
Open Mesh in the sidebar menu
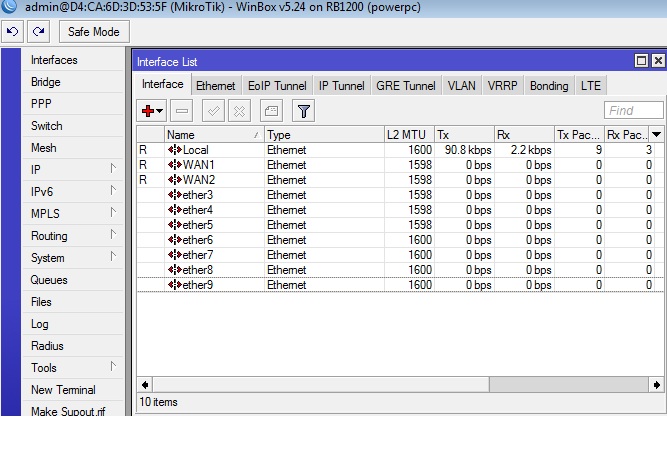point(72,148)
